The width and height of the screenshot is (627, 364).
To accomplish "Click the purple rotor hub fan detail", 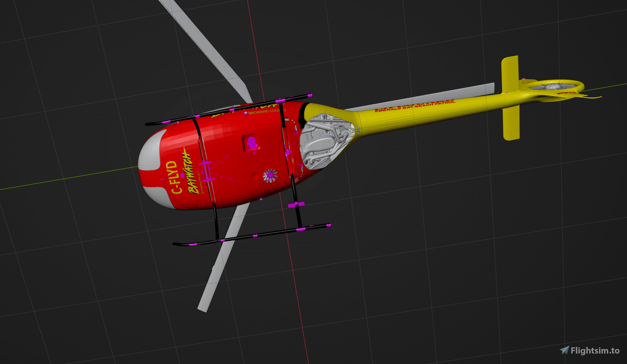I will click(271, 176).
